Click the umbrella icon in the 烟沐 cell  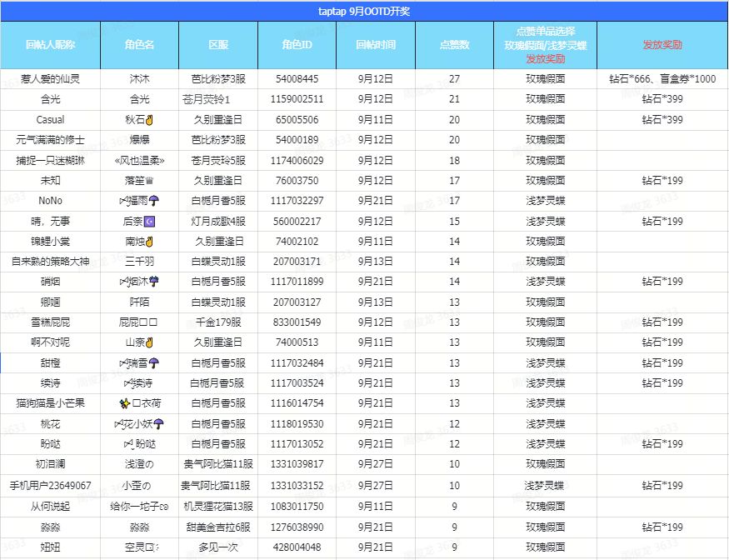tap(154, 282)
